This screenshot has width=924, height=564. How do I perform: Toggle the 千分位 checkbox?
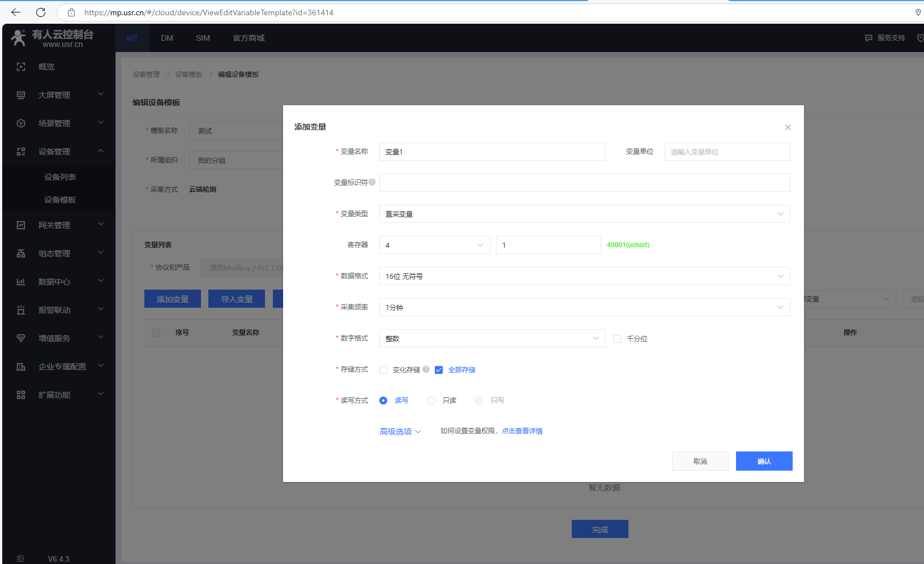pyautogui.click(x=617, y=339)
